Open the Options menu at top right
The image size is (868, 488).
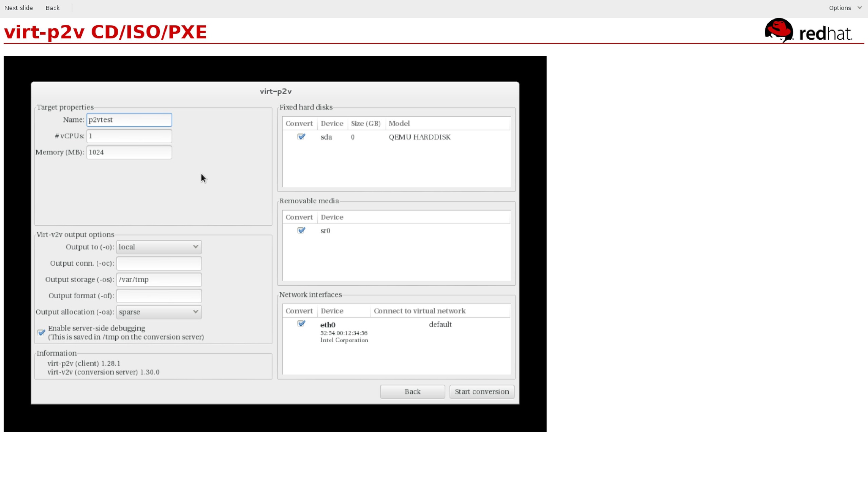[844, 8]
